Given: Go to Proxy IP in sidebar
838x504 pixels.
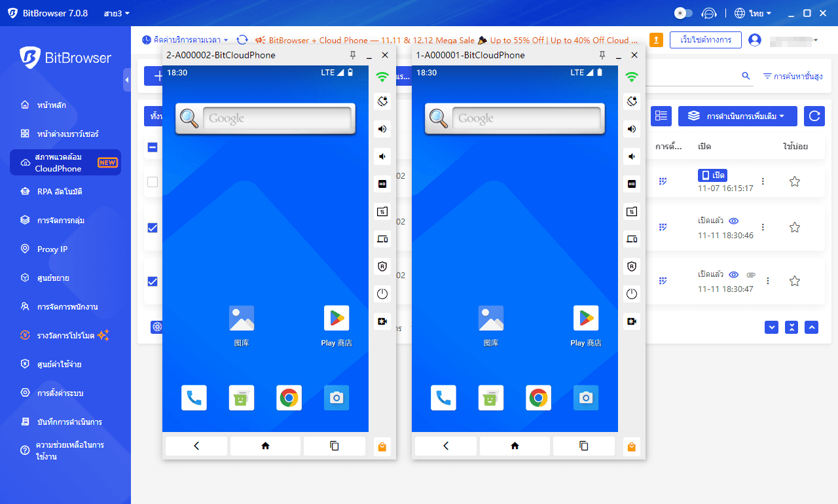Looking at the screenshot, I should [x=52, y=249].
